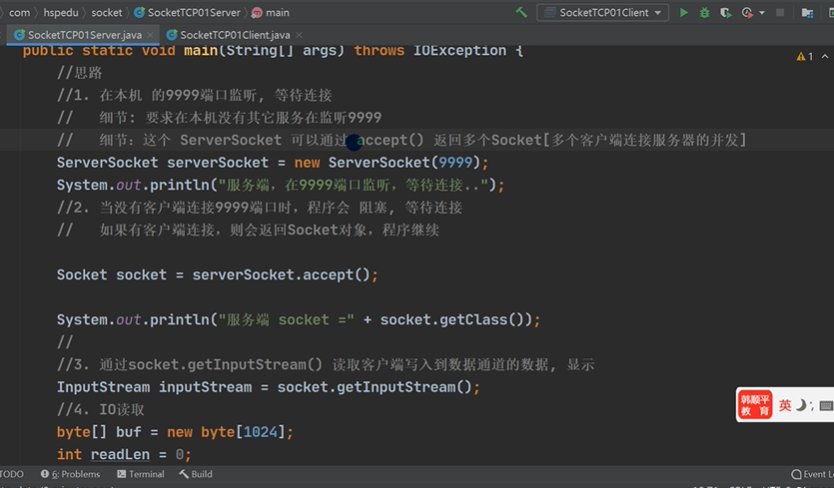Click on 'new ServerSocket(9999)' code text
The height and width of the screenshot is (488, 834).
coord(387,162)
